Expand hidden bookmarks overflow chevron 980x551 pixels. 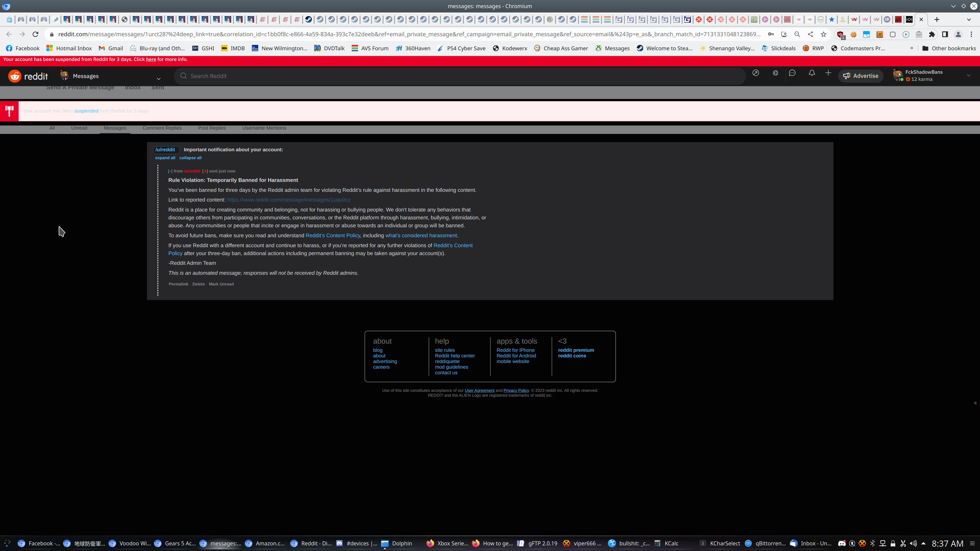[912, 48]
